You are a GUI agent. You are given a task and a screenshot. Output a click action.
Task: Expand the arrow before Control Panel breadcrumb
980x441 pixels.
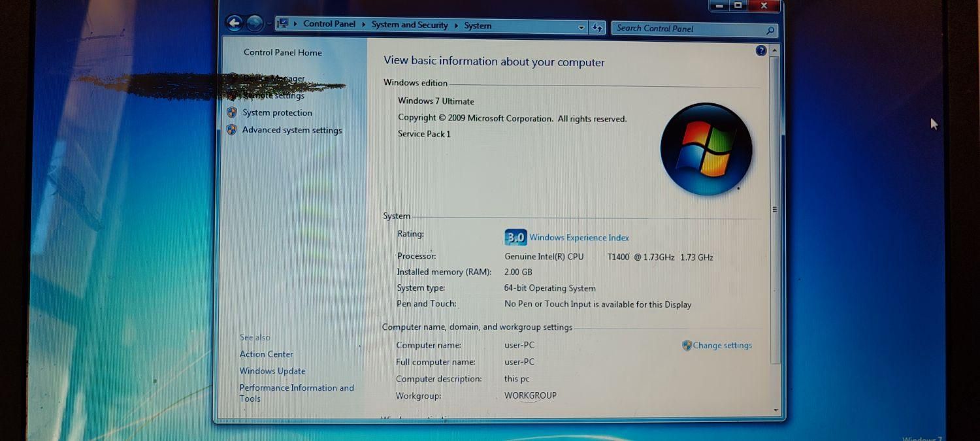295,24
